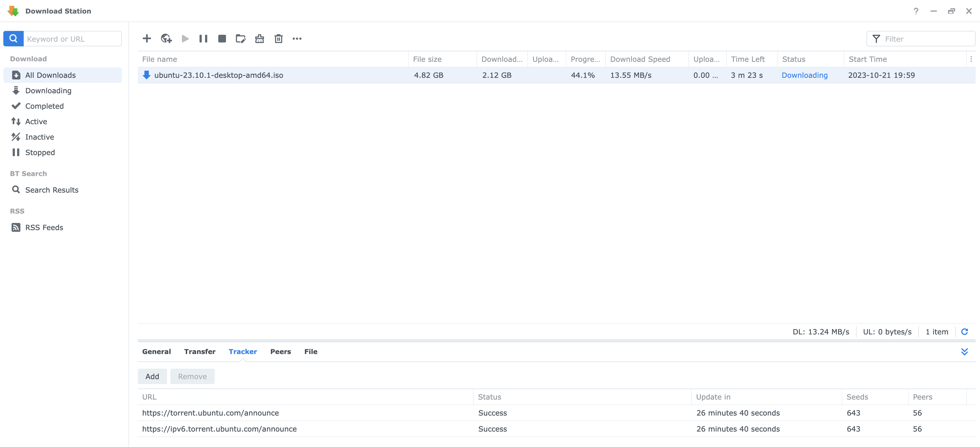Open the column options menu in header

(971, 59)
